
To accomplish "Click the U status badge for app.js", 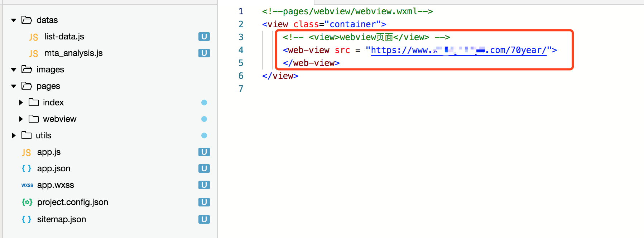I will [x=204, y=152].
